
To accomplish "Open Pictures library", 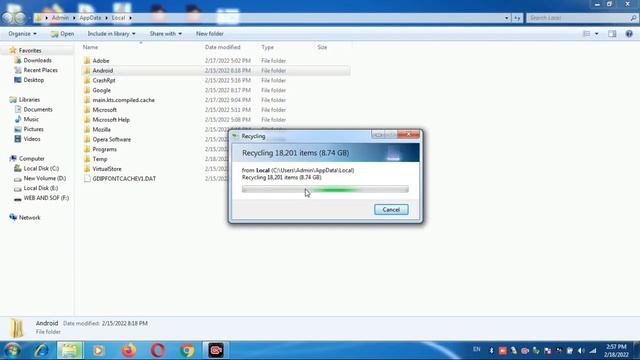I will click(x=33, y=129).
